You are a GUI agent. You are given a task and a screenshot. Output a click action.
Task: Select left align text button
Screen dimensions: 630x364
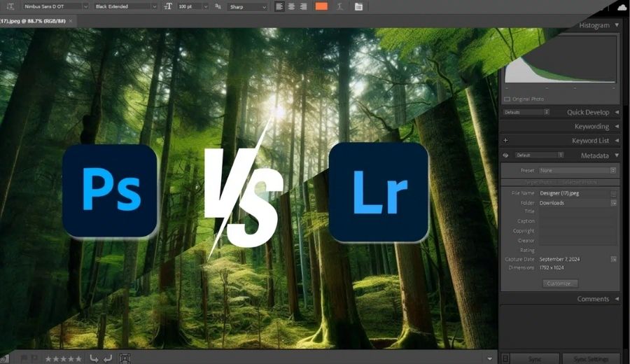[x=279, y=6]
